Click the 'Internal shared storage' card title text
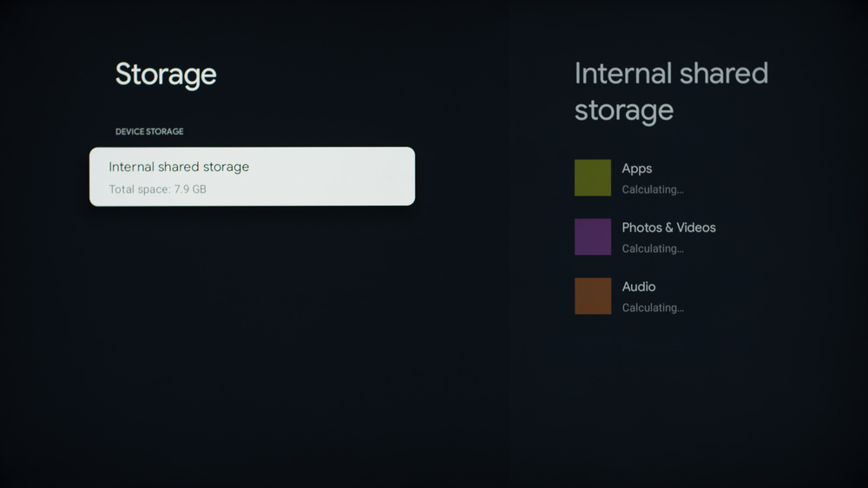 tap(179, 167)
